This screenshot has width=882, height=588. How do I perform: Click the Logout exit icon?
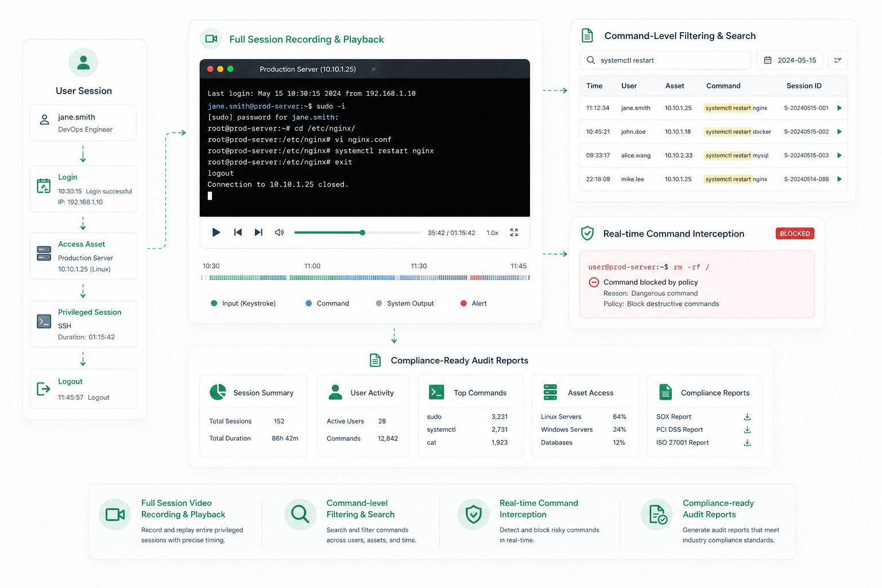pyautogui.click(x=44, y=389)
